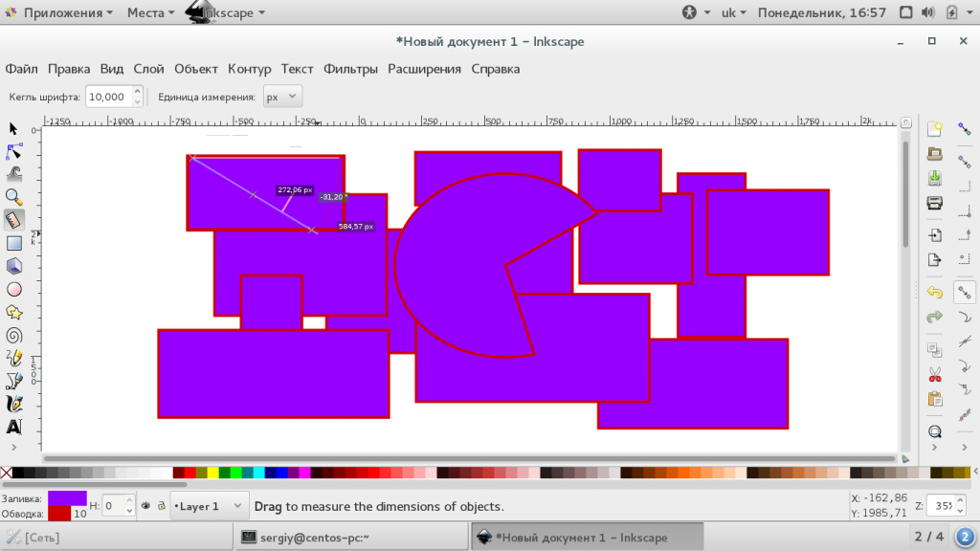Image resolution: width=980 pixels, height=551 pixels.
Task: Open the Контур menu
Action: tap(249, 69)
